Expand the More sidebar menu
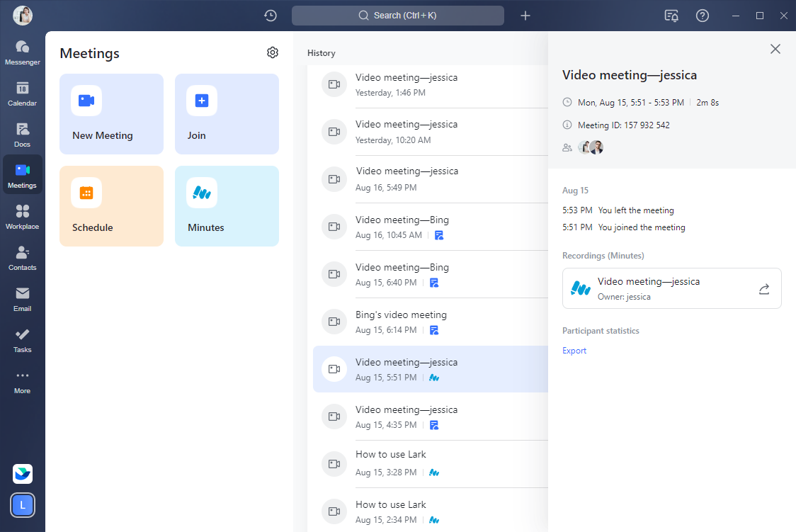796x532 pixels. coord(23,381)
